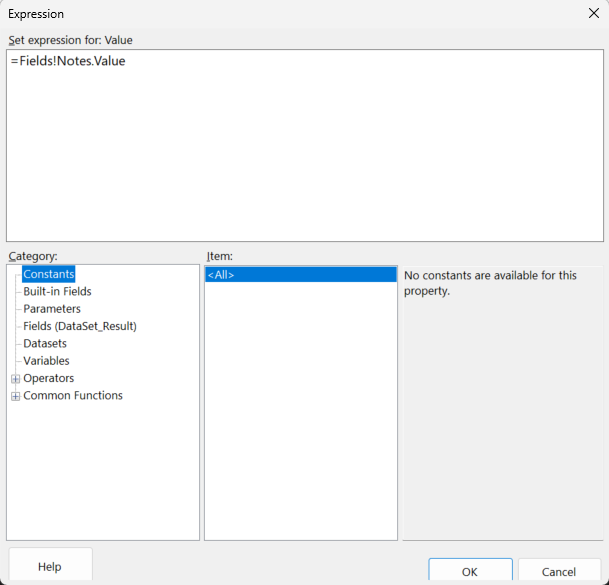
Task: Pick Variables from the category list
Action: pyautogui.click(x=46, y=361)
